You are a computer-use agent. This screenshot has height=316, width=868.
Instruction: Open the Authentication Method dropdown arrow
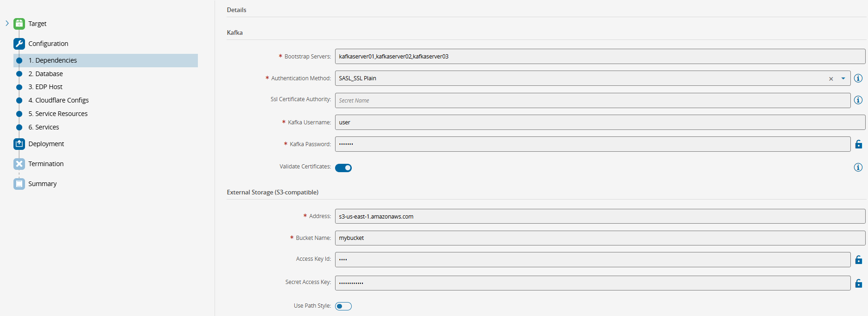[843, 78]
